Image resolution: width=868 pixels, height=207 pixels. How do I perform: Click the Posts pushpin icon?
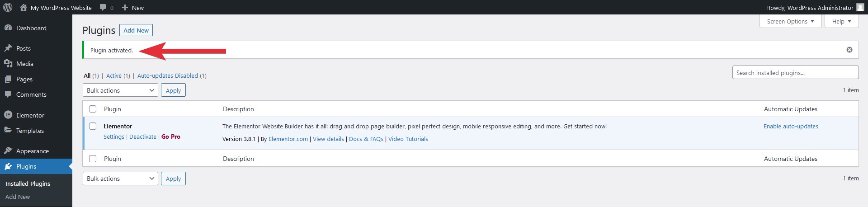[8, 48]
